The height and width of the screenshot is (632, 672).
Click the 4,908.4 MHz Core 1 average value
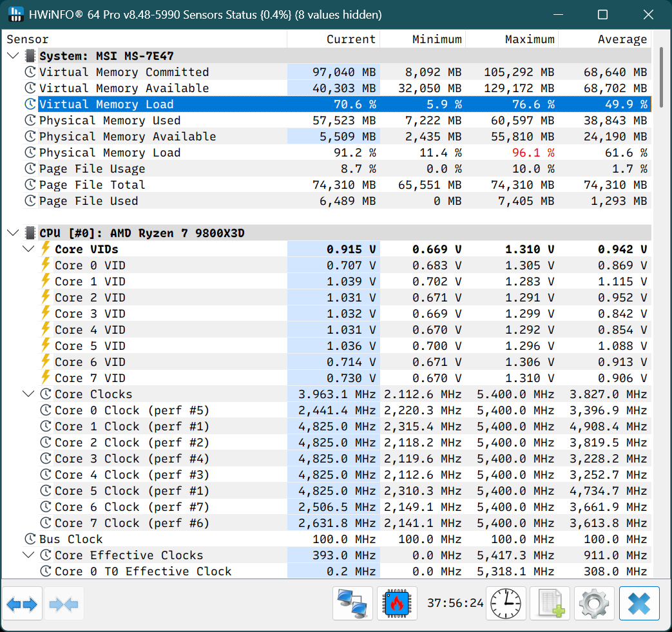(608, 426)
